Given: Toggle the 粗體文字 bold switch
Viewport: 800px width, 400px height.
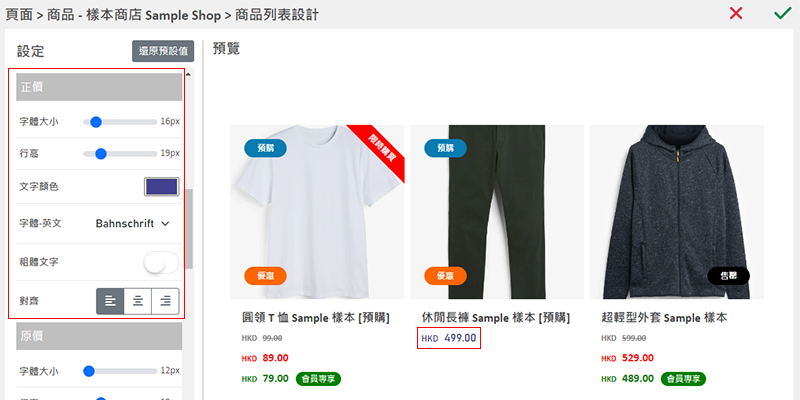Looking at the screenshot, I should click(x=161, y=263).
